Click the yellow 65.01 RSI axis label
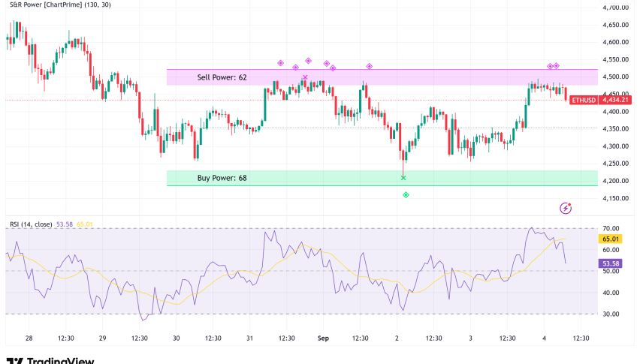 610,239
